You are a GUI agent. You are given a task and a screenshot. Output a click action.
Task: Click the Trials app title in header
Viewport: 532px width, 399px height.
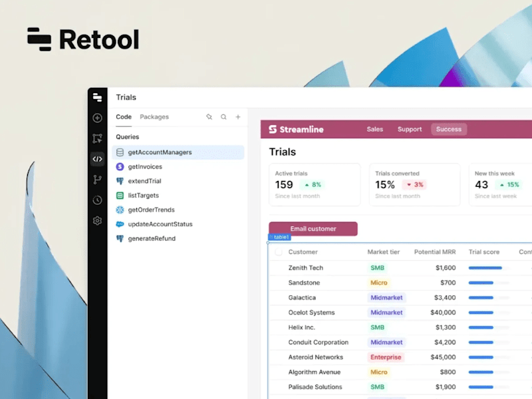pyautogui.click(x=126, y=97)
